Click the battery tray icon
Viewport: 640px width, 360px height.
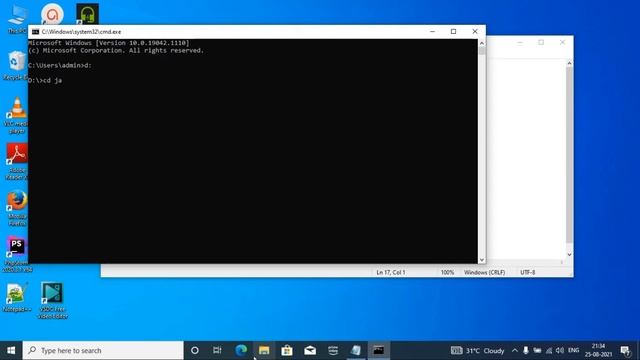(537, 351)
